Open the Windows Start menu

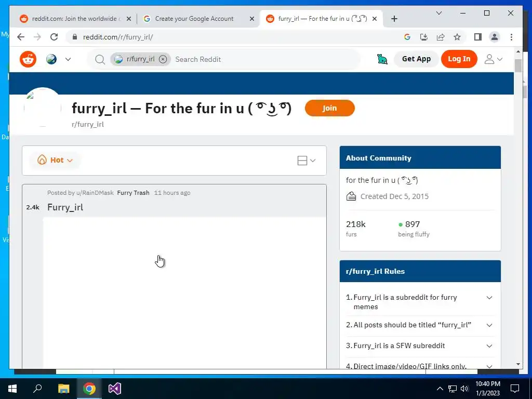coord(12,389)
